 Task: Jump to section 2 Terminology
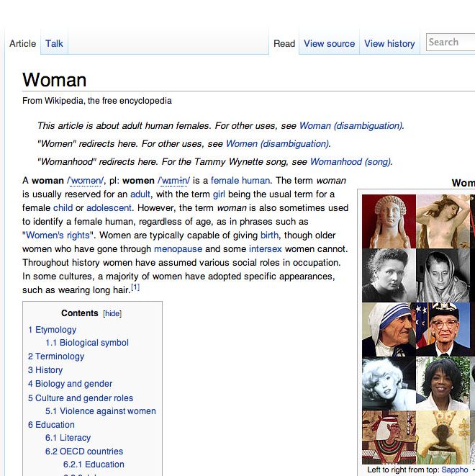tap(56, 356)
